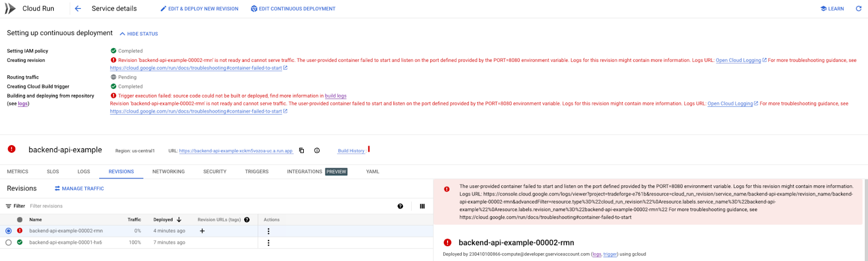868x261 pixels.
Task: Click the 4 minutes ago cell
Action: tap(169, 231)
